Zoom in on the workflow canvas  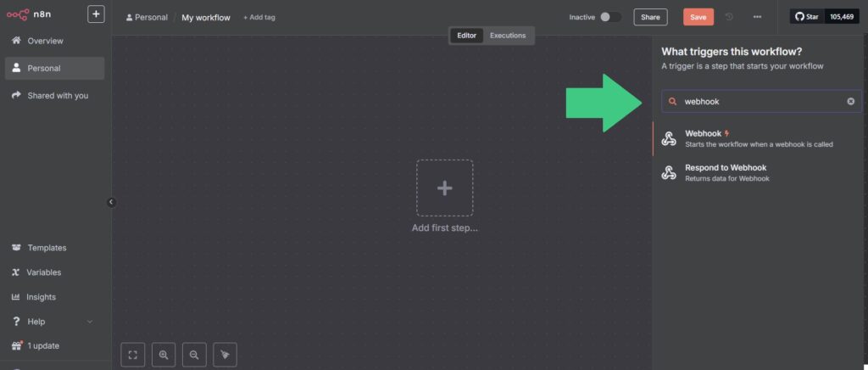click(x=164, y=355)
